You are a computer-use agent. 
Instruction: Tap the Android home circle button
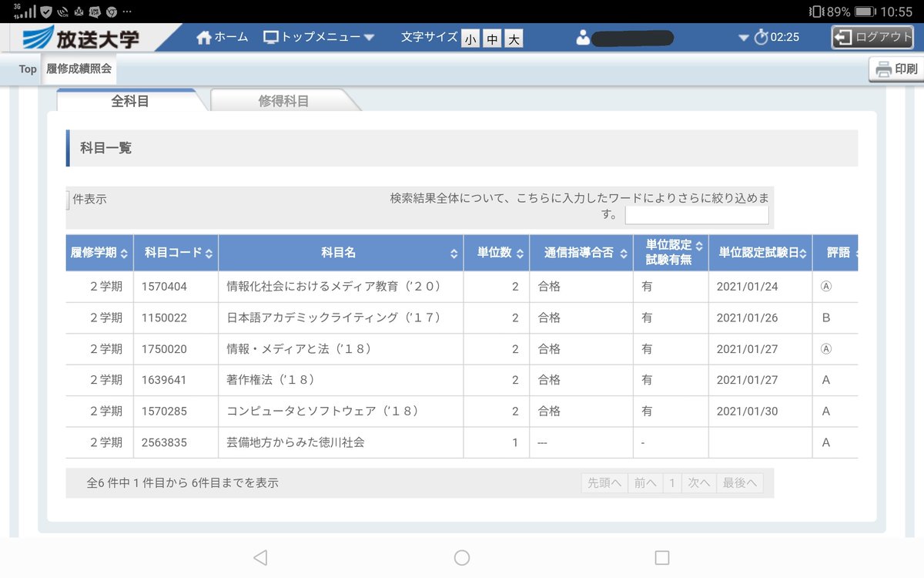[461, 556]
